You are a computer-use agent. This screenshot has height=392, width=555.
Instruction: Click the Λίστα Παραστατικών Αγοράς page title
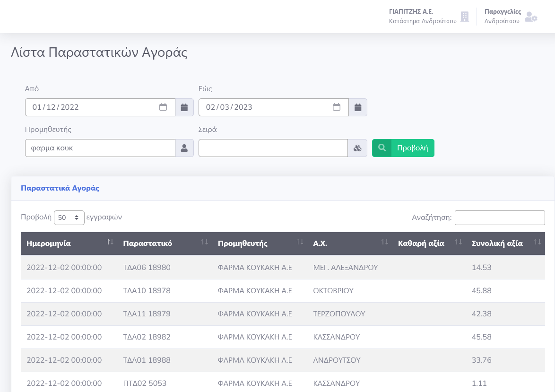(x=99, y=52)
